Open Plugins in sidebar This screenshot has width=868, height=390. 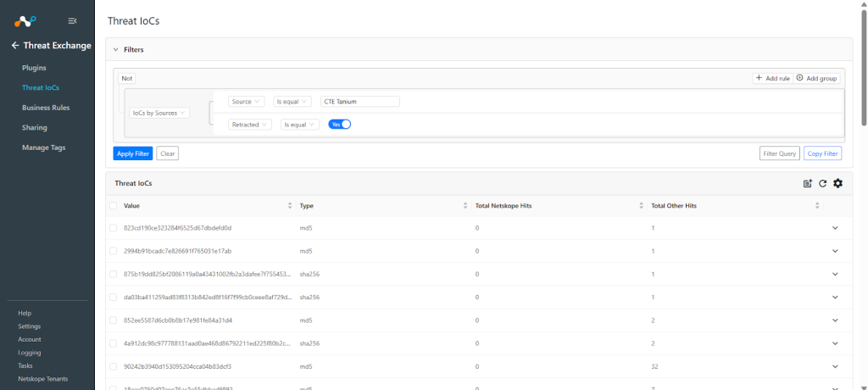[34, 68]
